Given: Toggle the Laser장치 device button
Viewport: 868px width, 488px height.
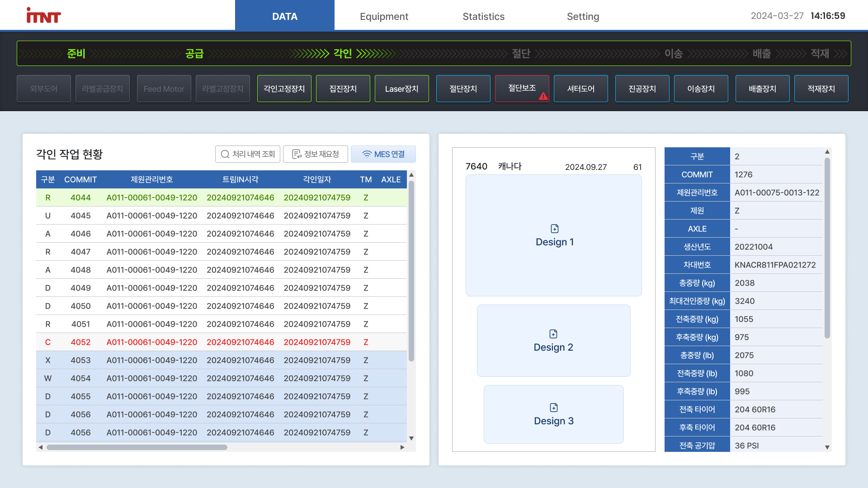Looking at the screenshot, I should 401,89.
